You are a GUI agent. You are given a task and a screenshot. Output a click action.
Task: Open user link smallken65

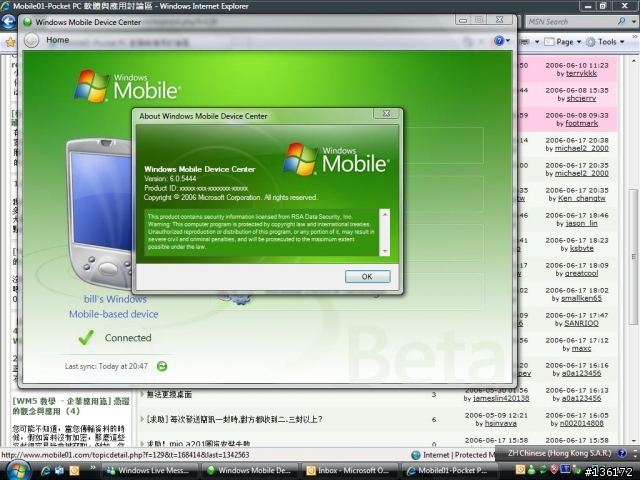(x=581, y=299)
